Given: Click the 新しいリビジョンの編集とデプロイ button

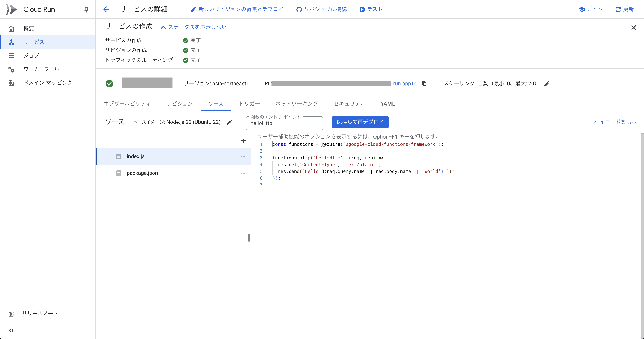Looking at the screenshot, I should (x=237, y=9).
